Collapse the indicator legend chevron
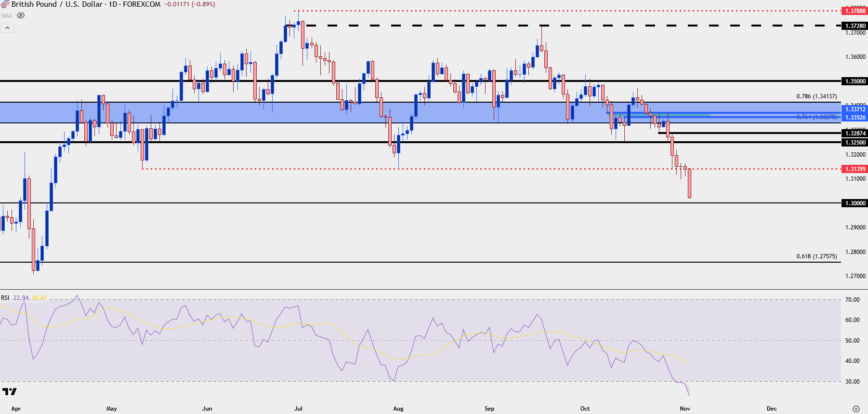 [7, 28]
